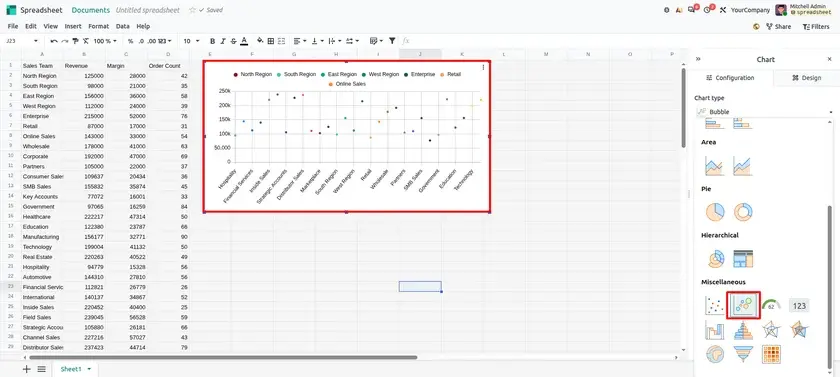
Task: Open the text color picker
Action: (244, 41)
